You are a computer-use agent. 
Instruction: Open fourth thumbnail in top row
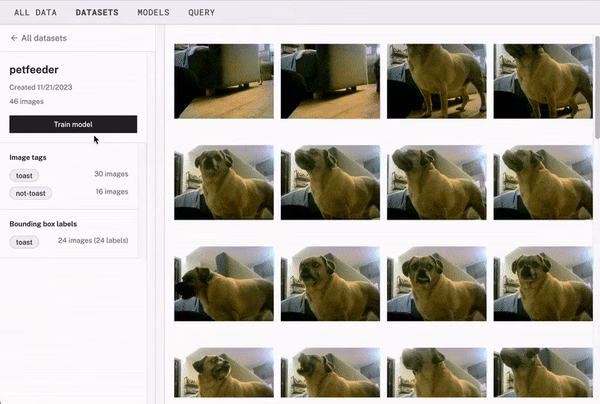543,81
